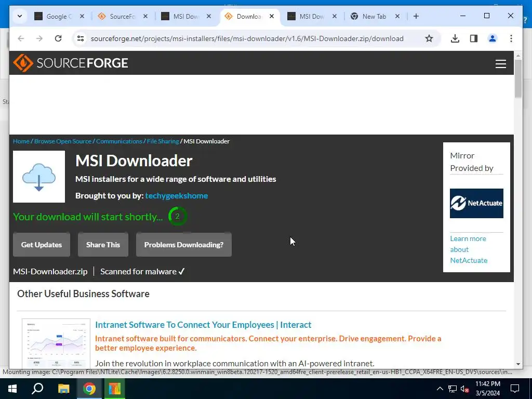Go forward to the next page
The height and width of the screenshot is (399, 532).
point(39,38)
